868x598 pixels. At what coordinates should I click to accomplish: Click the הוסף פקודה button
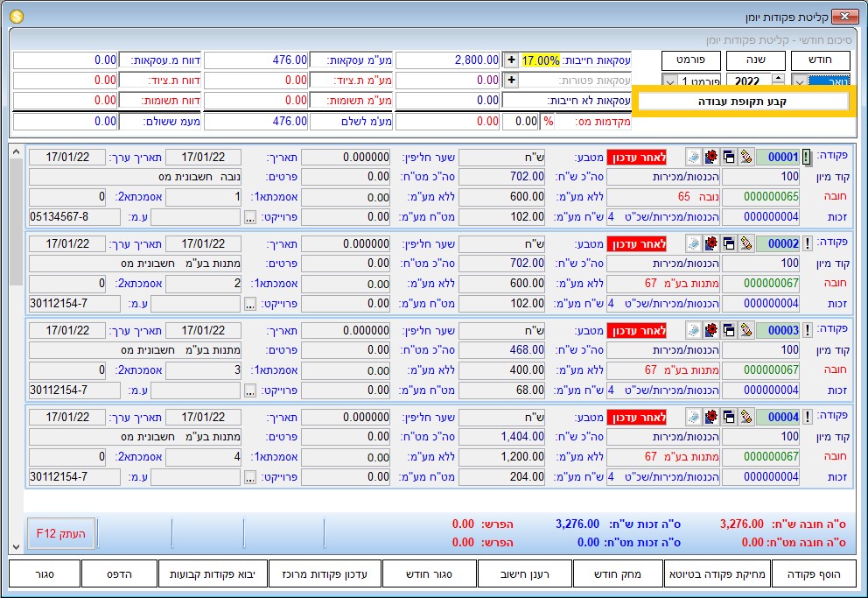(814, 573)
